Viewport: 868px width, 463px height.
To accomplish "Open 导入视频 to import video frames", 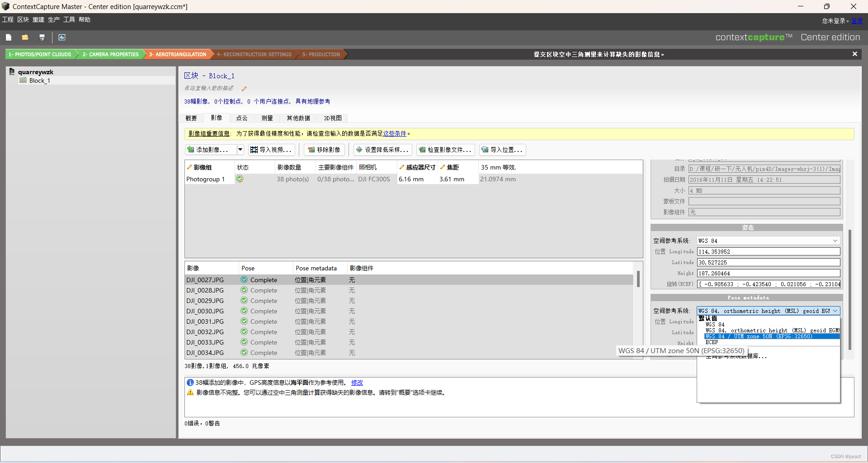I will (271, 150).
